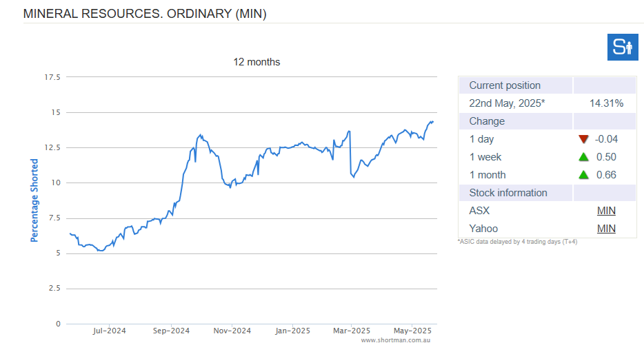Click the green up arrow for 1 month
Image resolution: width=644 pixels, height=354 pixels.
[583, 175]
